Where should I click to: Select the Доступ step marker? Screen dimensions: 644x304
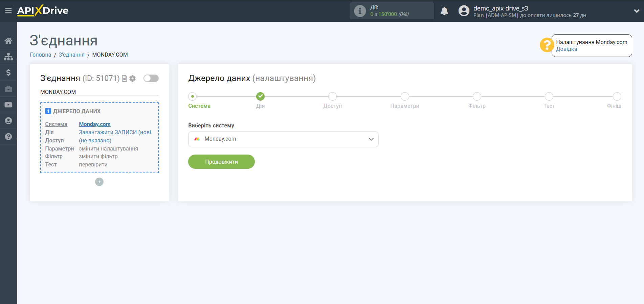point(333,97)
